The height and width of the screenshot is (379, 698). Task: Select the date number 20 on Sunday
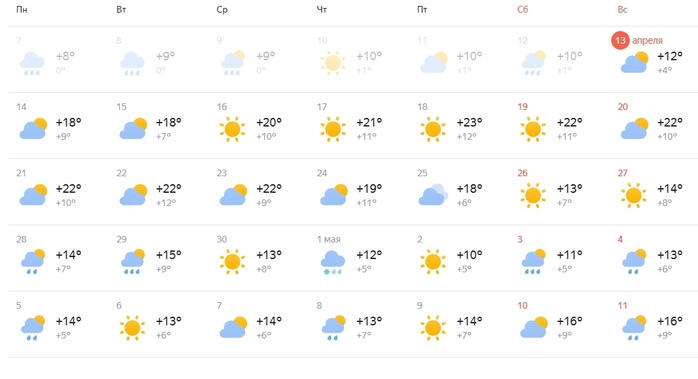tap(623, 107)
